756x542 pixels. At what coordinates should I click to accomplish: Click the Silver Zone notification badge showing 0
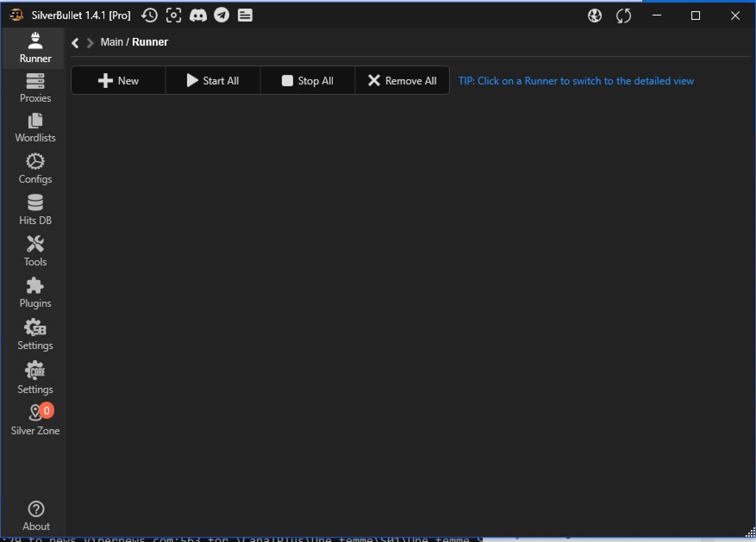[47, 411]
